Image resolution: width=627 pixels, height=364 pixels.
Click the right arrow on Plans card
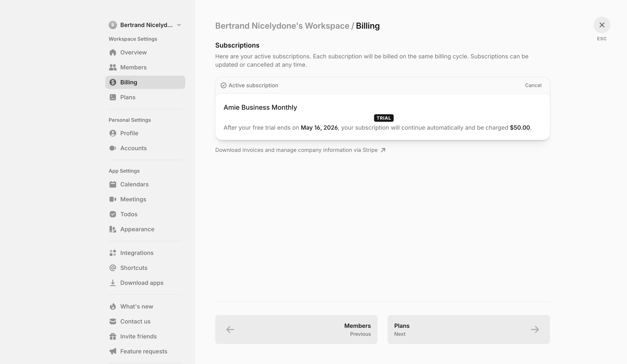535,330
